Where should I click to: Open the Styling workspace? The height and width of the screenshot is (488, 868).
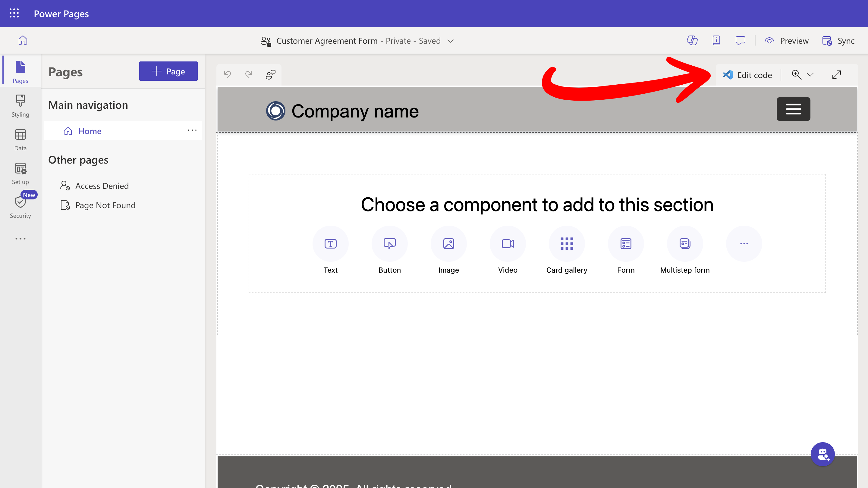click(20, 105)
